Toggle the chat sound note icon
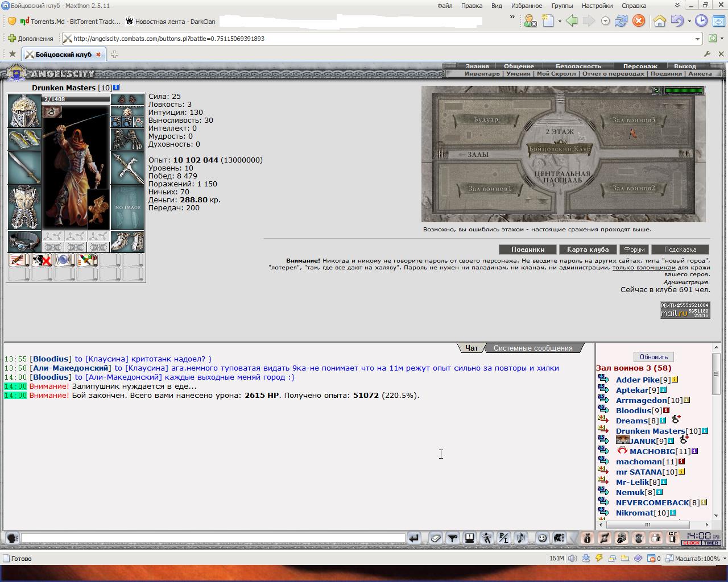 520,538
